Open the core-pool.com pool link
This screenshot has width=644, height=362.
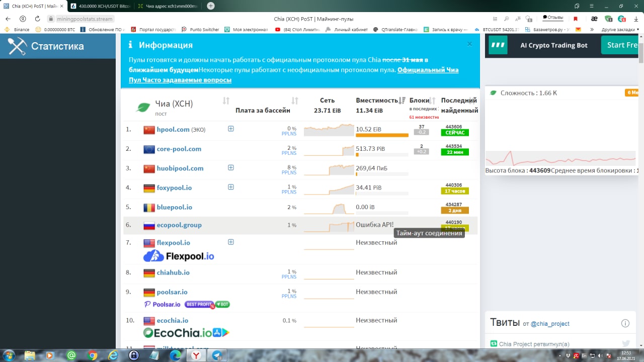(x=179, y=149)
